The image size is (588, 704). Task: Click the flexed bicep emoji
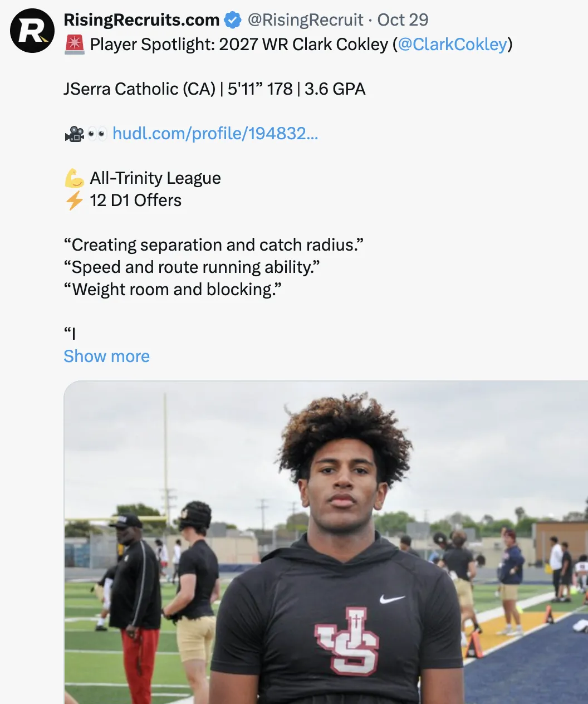tap(75, 178)
